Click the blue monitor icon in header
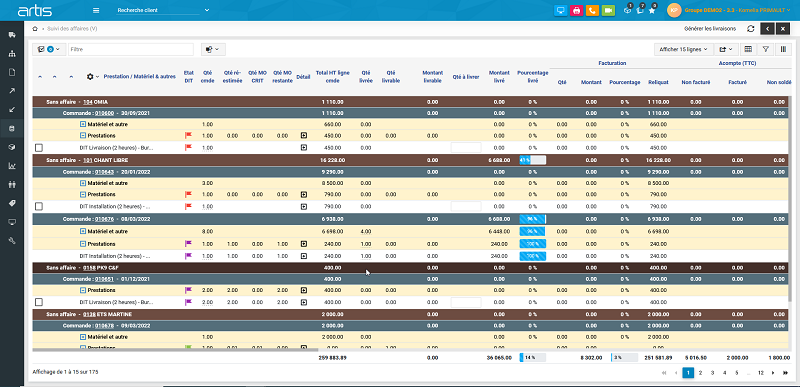 point(560,10)
